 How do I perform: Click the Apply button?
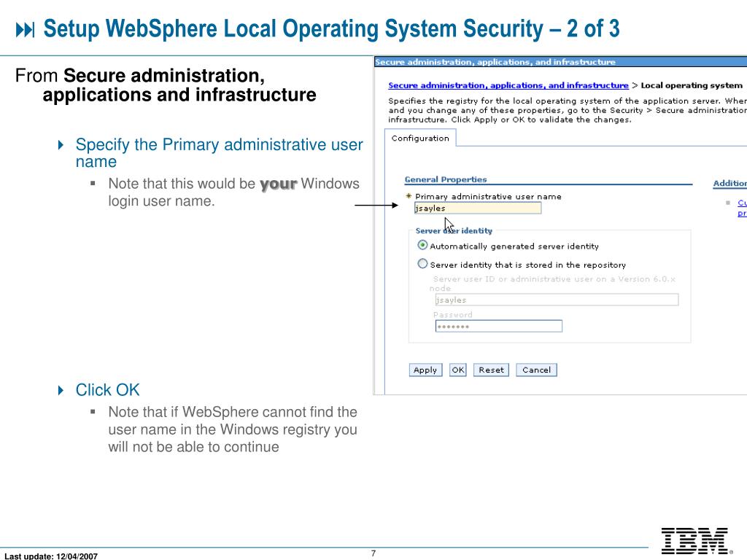pyautogui.click(x=425, y=370)
